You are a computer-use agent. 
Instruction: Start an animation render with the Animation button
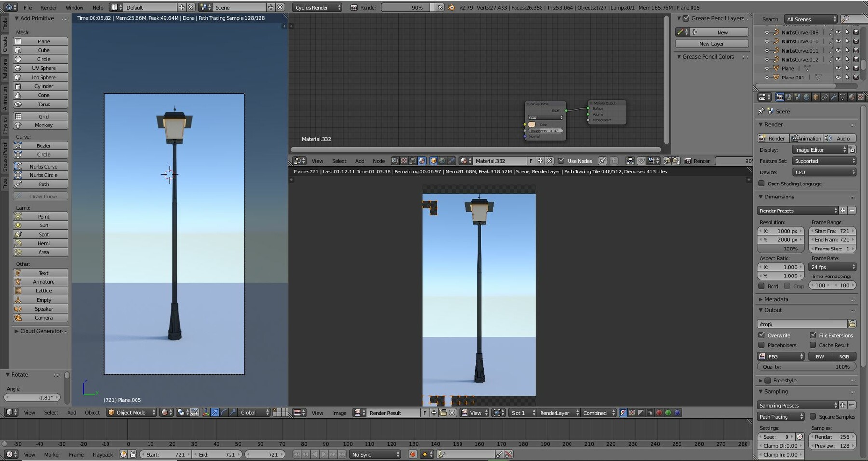[806, 138]
